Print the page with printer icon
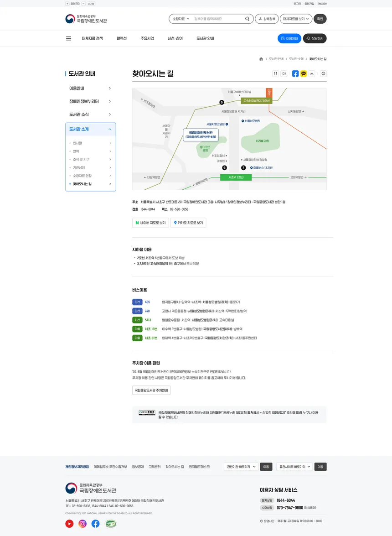 [x=323, y=73]
